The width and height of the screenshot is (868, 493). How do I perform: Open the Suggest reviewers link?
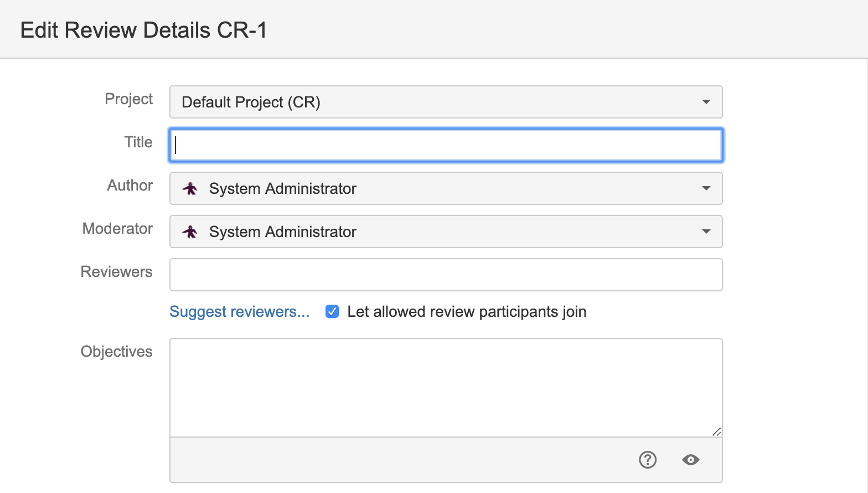point(239,312)
